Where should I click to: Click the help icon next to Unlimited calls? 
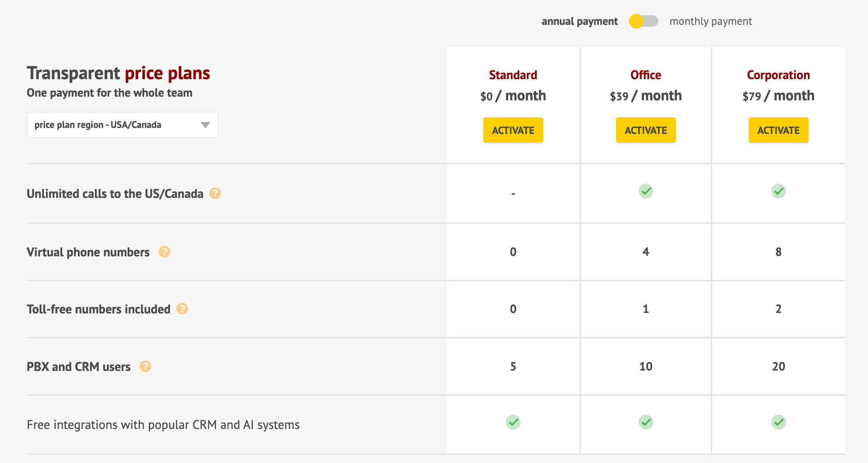point(215,194)
